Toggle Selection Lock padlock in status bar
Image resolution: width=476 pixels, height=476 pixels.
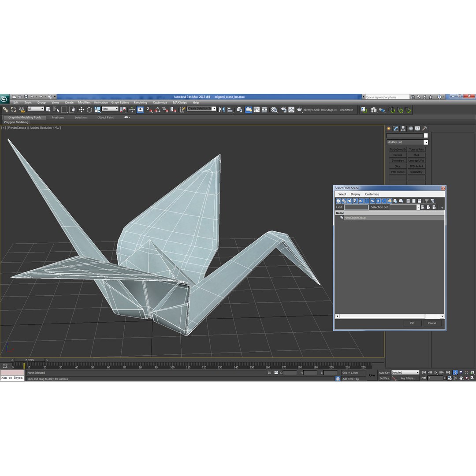(269, 372)
